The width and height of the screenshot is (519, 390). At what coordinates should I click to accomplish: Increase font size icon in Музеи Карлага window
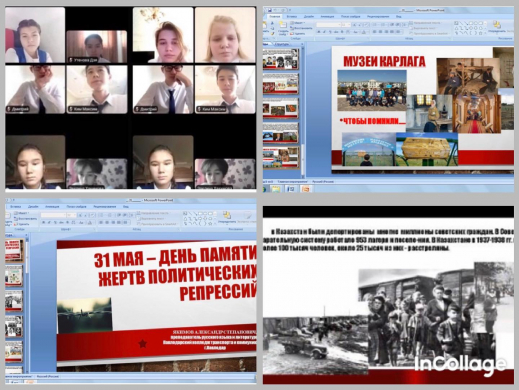coord(354,25)
